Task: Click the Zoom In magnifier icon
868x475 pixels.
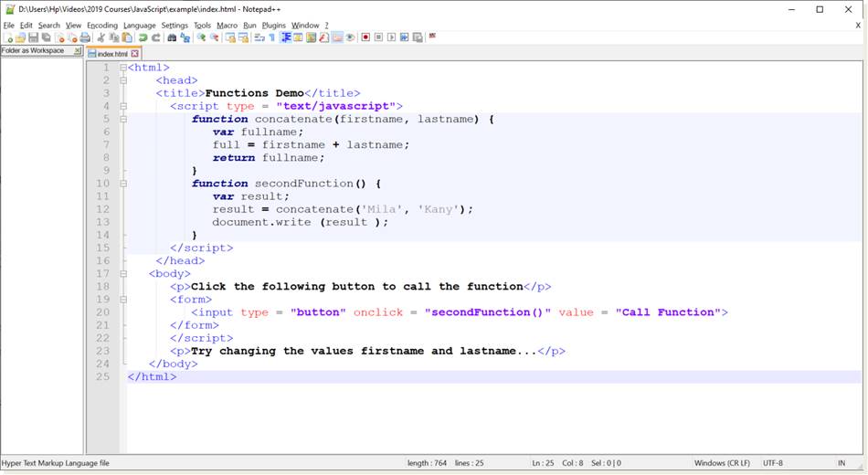Action: (201, 37)
